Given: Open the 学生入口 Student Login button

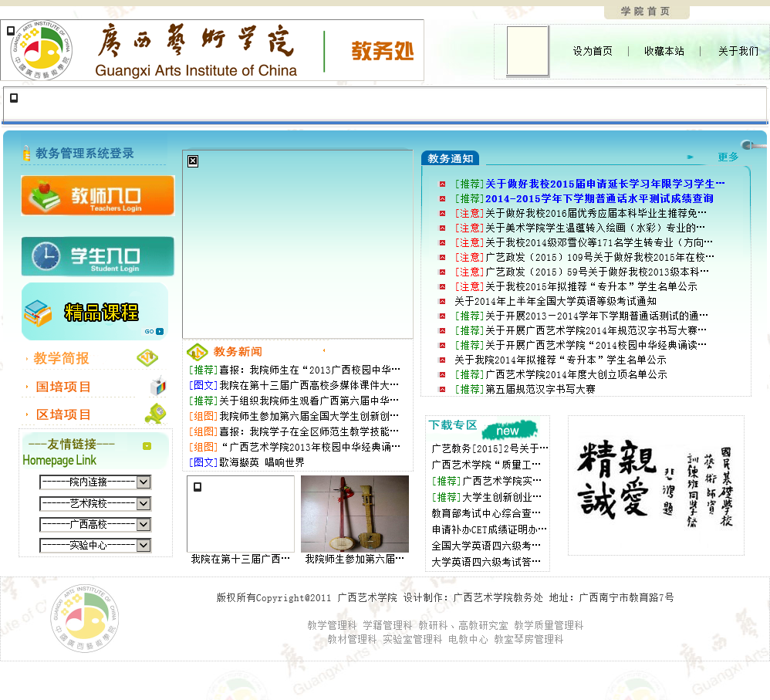Looking at the screenshot, I should coord(98,256).
